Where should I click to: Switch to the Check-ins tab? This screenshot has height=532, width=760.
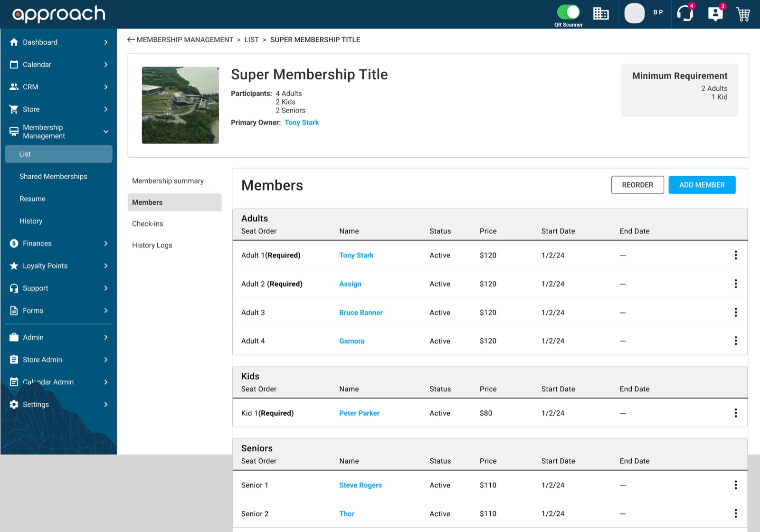[x=174, y=224]
